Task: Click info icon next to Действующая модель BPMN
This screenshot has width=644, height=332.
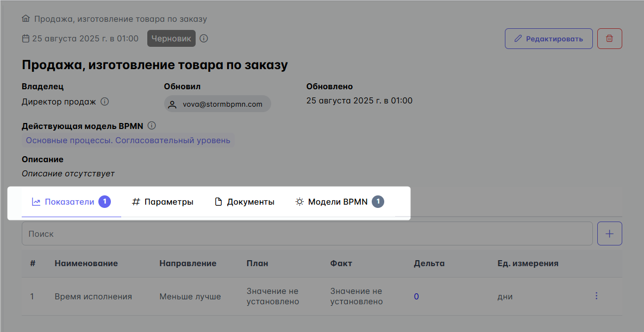Action: (x=152, y=126)
